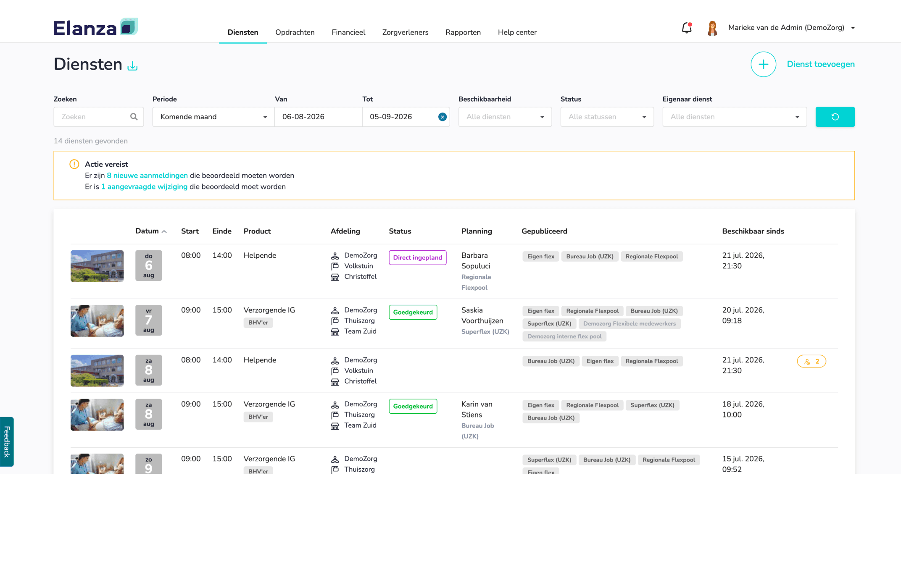Click the Actie vereist warning icon
The image size is (901, 588).
74,164
